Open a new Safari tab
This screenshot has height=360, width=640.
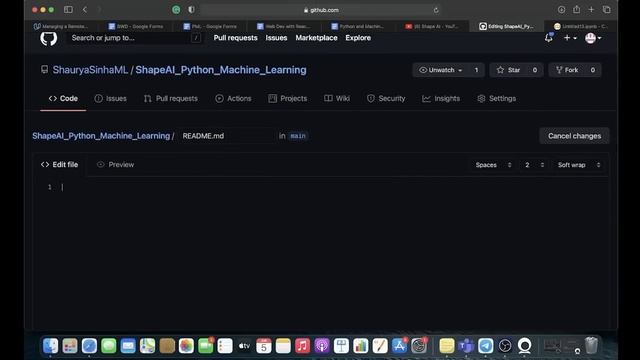pyautogui.click(x=591, y=9)
